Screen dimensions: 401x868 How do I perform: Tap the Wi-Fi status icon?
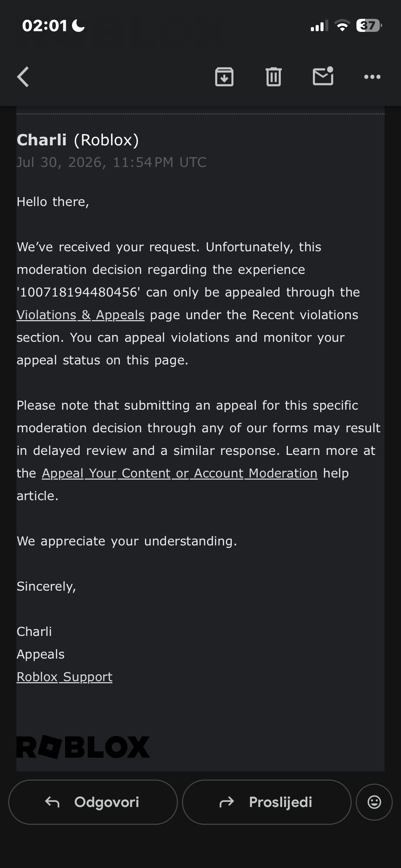coord(342,26)
